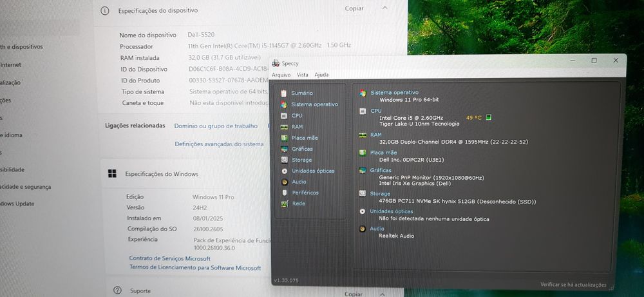Open the Periféricos section in Speccy sidebar
Image resolution: width=644 pixels, height=297 pixels.
305,193
